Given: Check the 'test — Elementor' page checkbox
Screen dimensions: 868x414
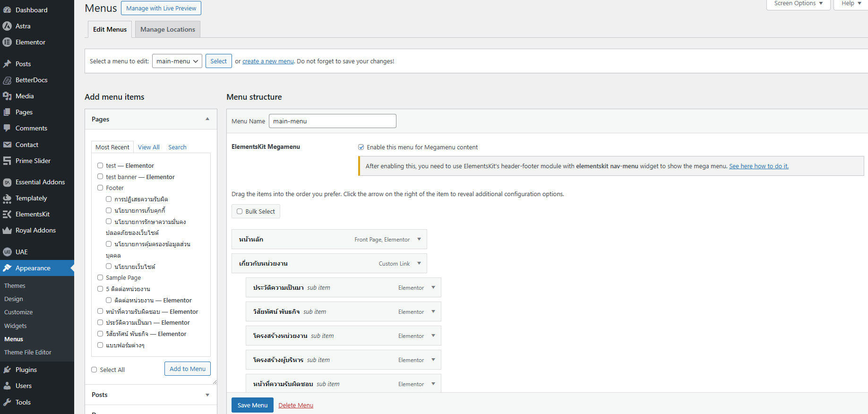Looking at the screenshot, I should 100,165.
